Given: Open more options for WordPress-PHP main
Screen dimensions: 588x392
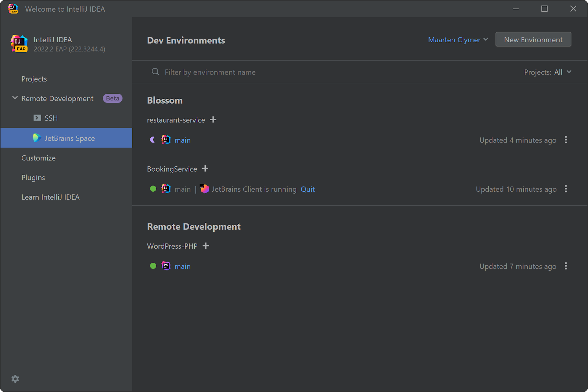Looking at the screenshot, I should pos(566,266).
